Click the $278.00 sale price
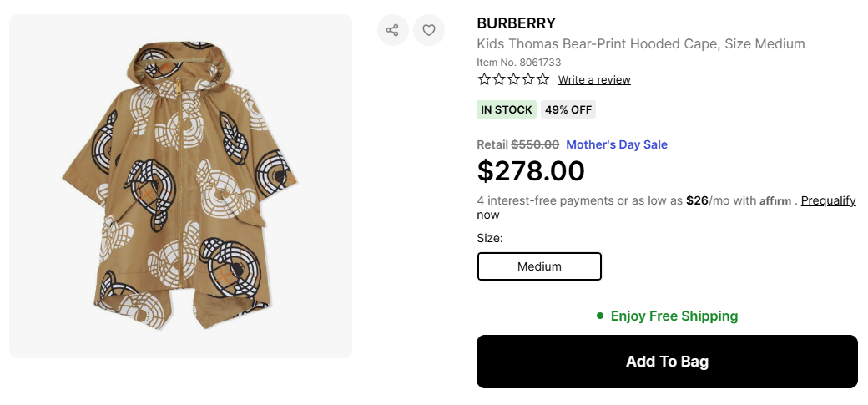Screen dimensions: 868x405 (x=531, y=171)
